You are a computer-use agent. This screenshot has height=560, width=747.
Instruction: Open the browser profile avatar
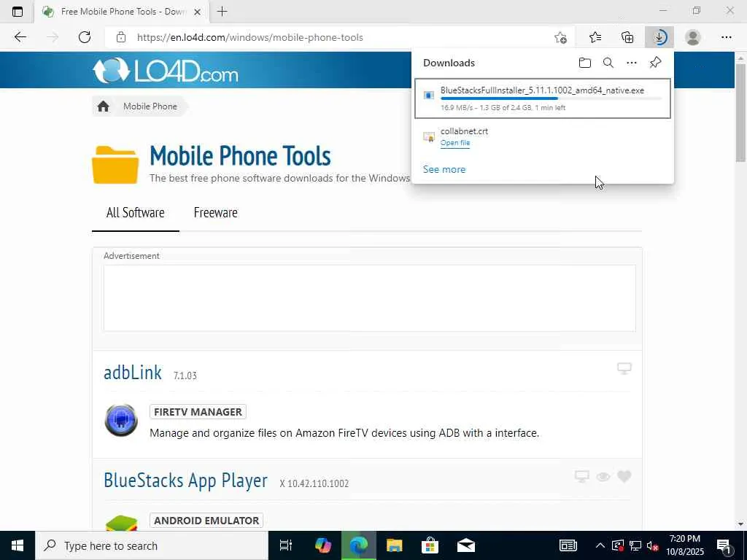tap(693, 37)
